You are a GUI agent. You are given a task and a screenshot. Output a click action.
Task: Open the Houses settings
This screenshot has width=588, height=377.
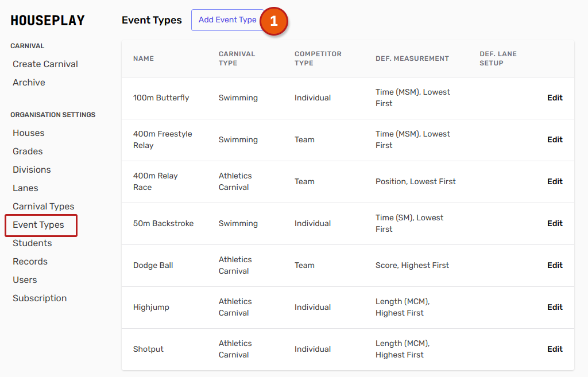click(28, 133)
